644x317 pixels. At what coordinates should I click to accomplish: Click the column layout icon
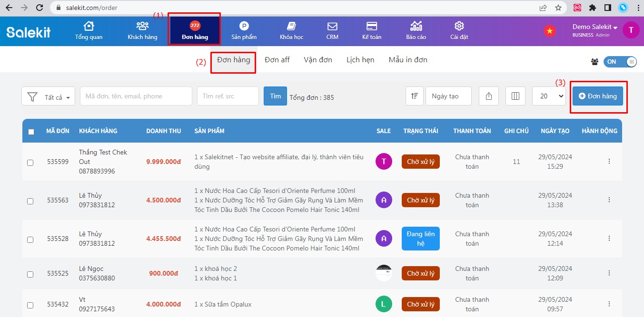click(x=515, y=96)
